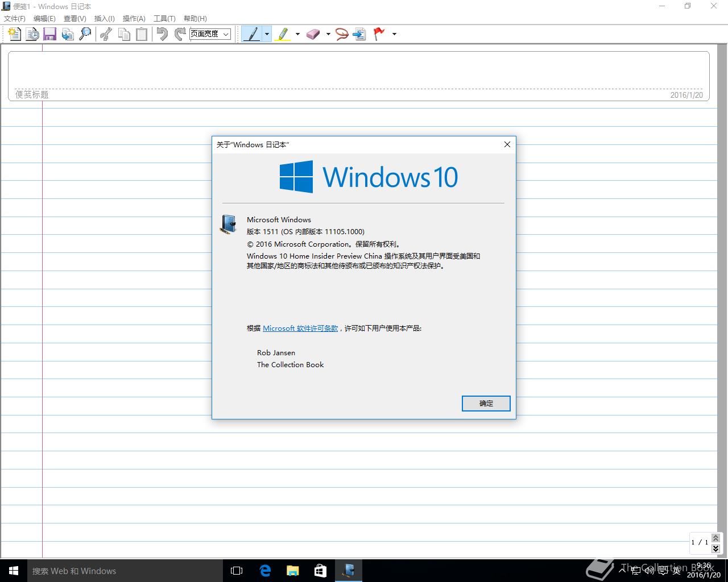This screenshot has width=728, height=582.
Task: Open Task View from the taskbar
Action: [237, 571]
